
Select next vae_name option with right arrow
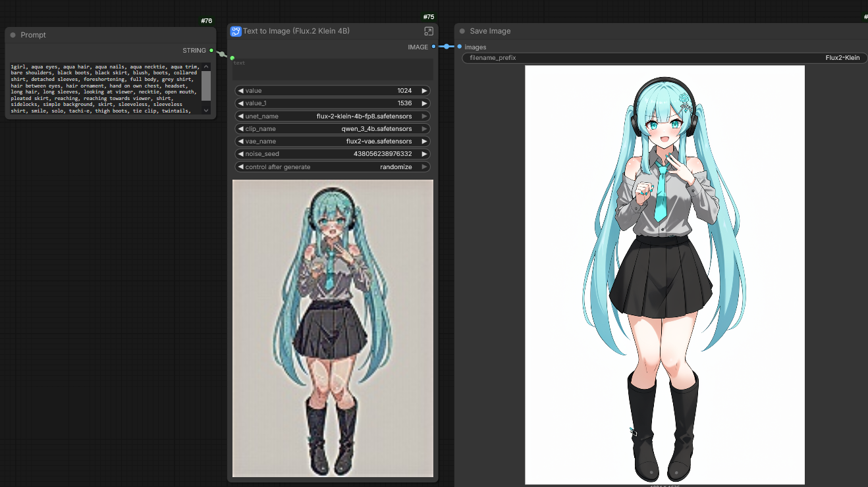pyautogui.click(x=425, y=141)
